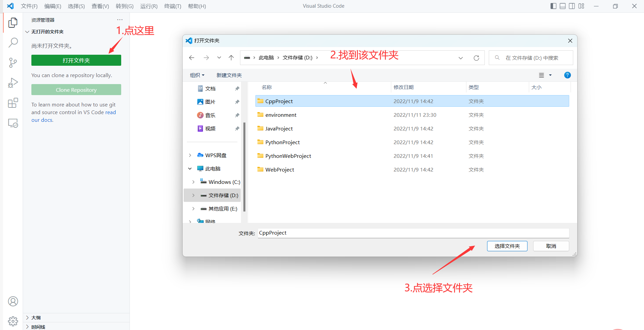
Task: Click the 文件夹 name input field
Action: tap(413, 233)
